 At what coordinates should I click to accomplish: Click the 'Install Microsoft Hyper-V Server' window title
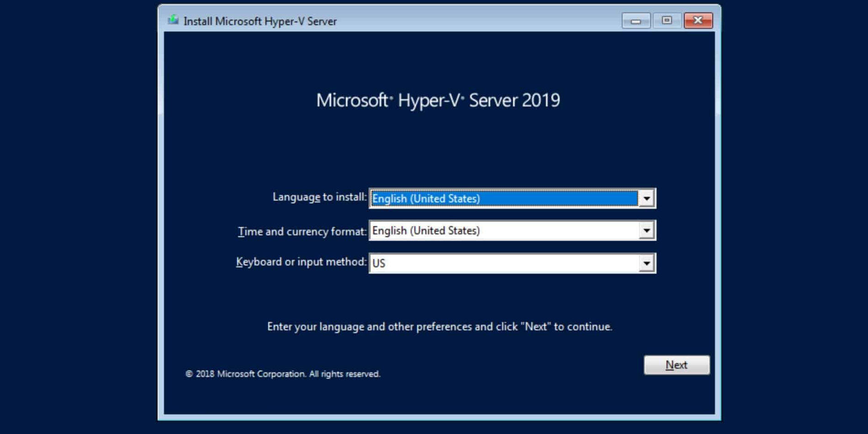coord(260,21)
